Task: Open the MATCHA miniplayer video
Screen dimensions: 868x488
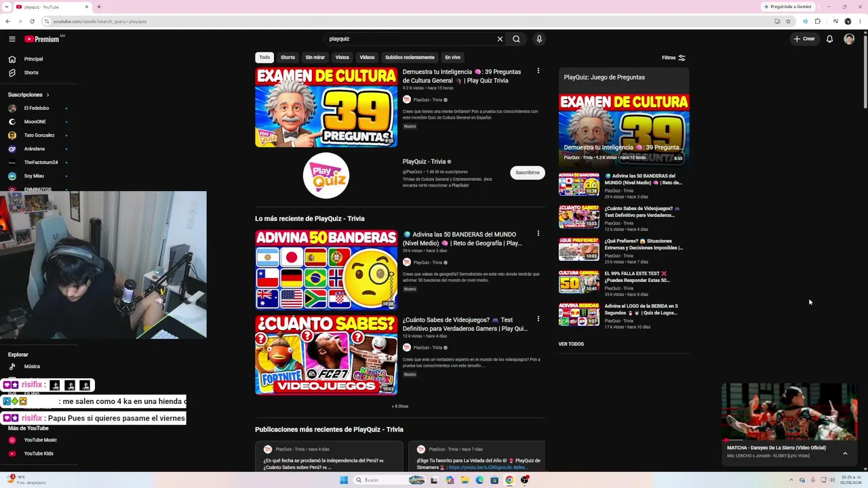Action: (x=789, y=412)
